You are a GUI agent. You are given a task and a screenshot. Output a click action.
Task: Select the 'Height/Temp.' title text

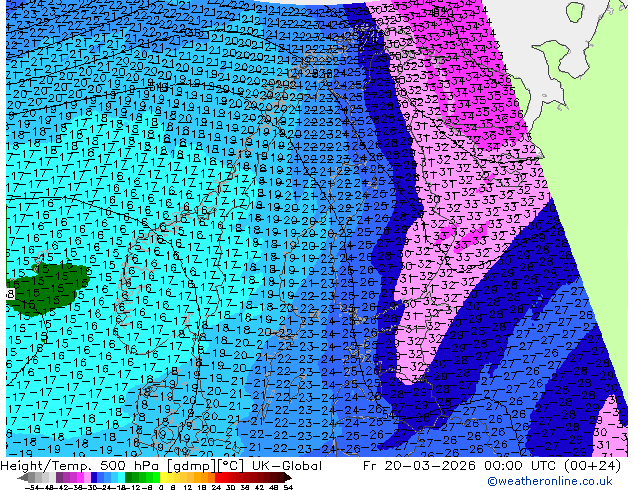click(46, 466)
